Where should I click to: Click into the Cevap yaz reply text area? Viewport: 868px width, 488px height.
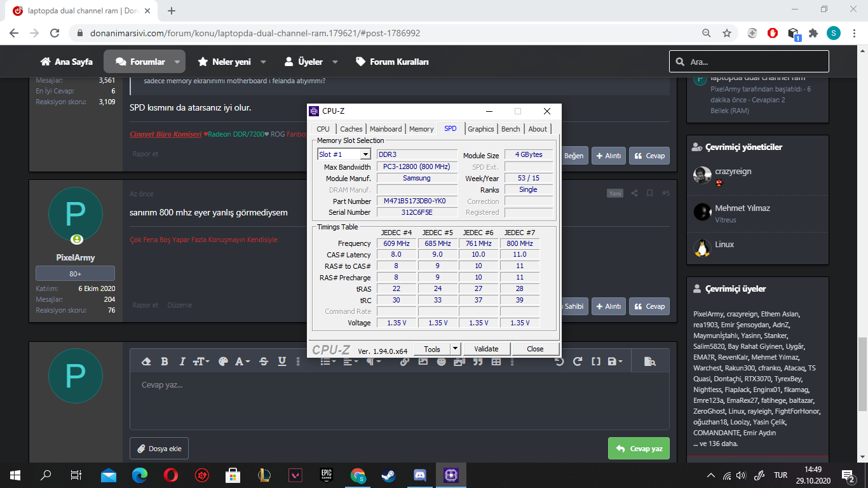tap(399, 402)
